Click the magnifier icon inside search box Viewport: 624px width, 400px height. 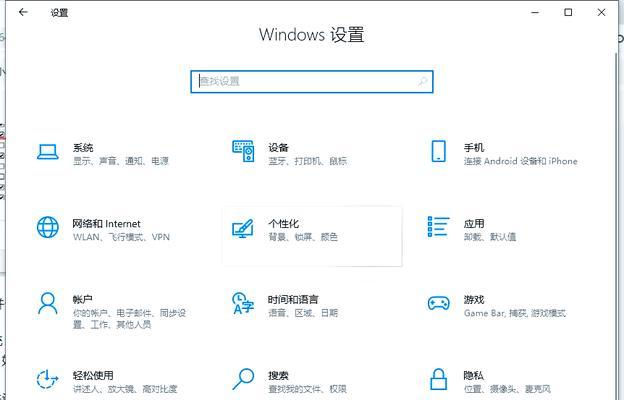[x=422, y=82]
